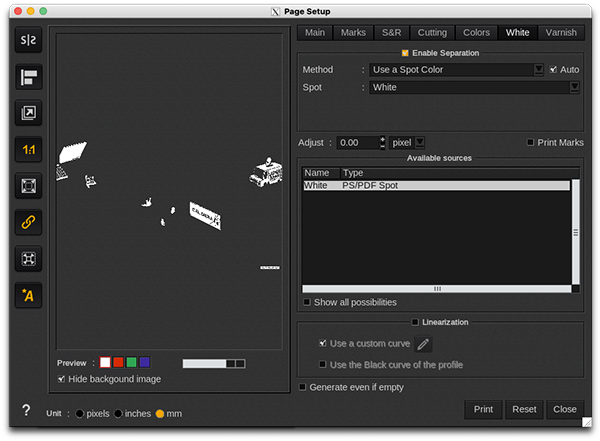Click the chain link icon
Screen dimensions: 600x441
coord(27,222)
